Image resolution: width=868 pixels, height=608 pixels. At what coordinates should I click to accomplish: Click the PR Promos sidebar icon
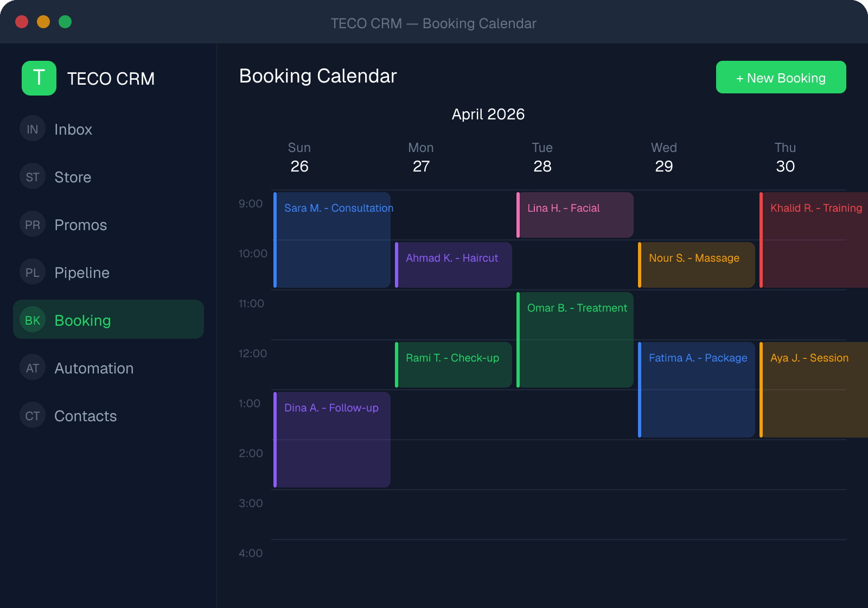click(33, 224)
